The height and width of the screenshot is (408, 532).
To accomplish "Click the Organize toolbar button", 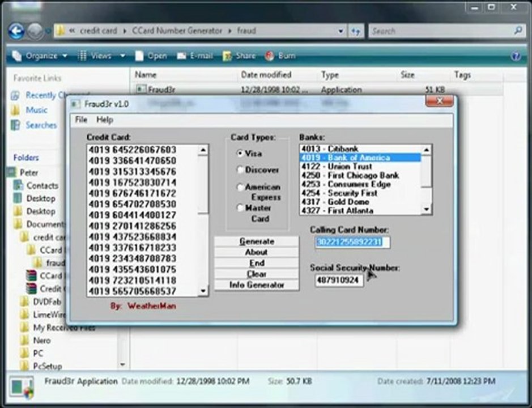I will [39, 56].
